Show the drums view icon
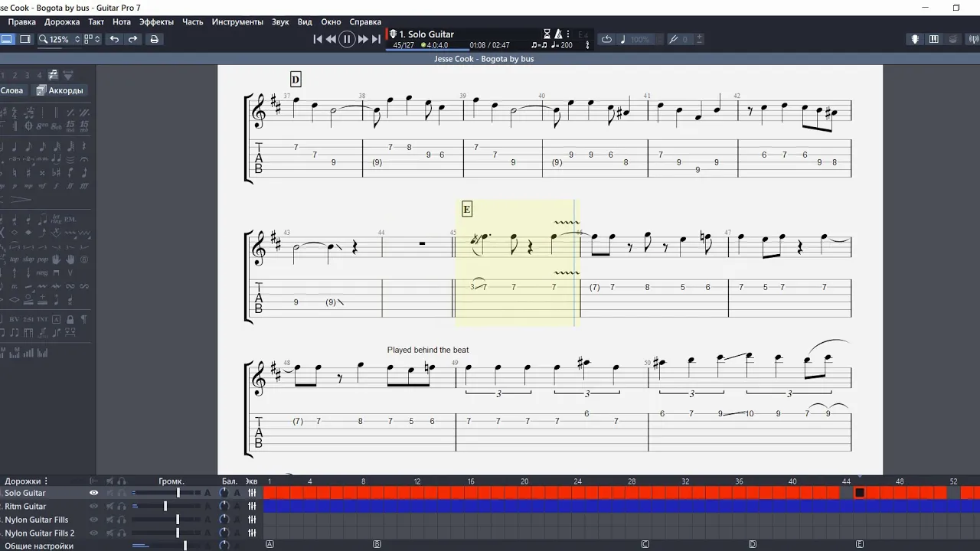Screen dimensions: 980x551 coord(953,39)
